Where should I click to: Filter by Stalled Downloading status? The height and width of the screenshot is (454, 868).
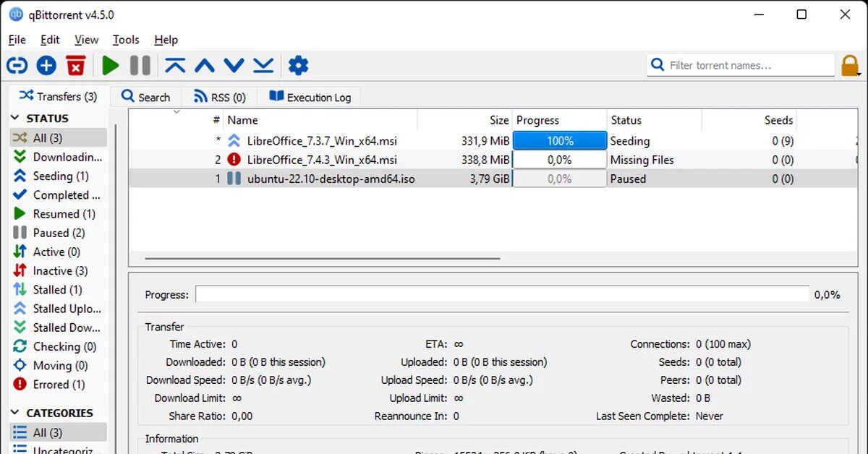click(x=58, y=327)
